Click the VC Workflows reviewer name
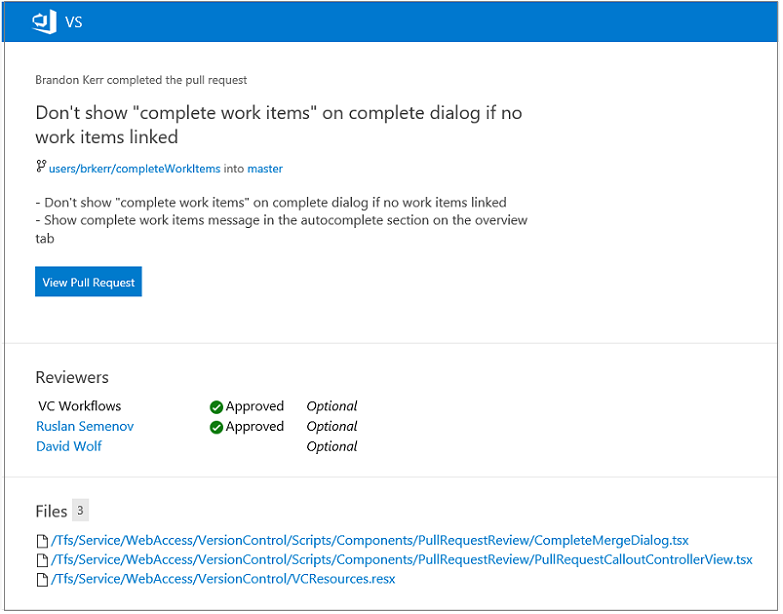Image resolution: width=783 pixels, height=614 pixels. pyautogui.click(x=79, y=406)
